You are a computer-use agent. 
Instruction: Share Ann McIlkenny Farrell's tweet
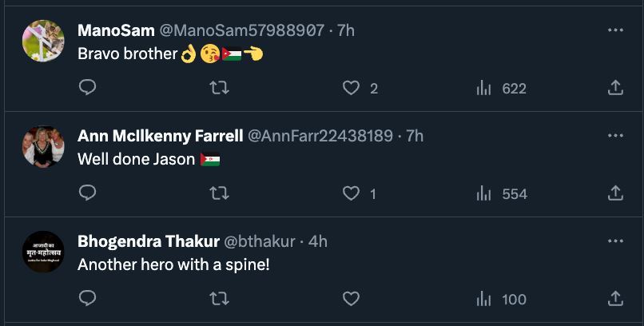615,193
